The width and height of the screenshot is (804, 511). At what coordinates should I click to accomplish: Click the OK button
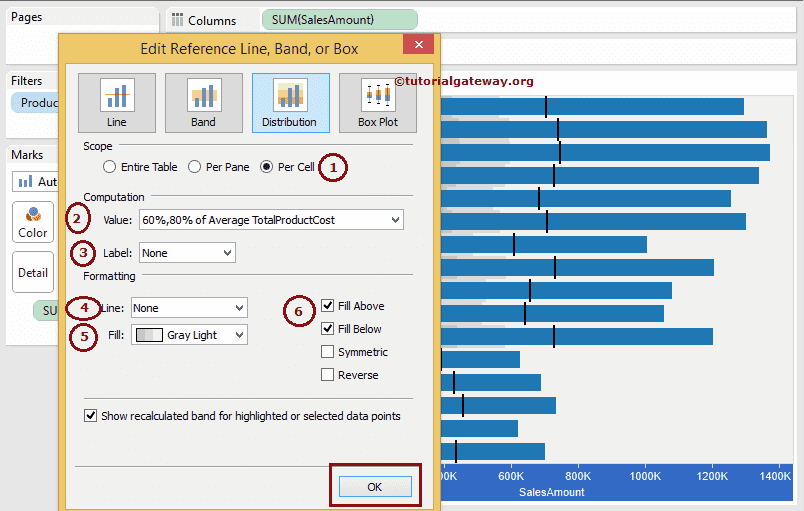[x=375, y=486]
